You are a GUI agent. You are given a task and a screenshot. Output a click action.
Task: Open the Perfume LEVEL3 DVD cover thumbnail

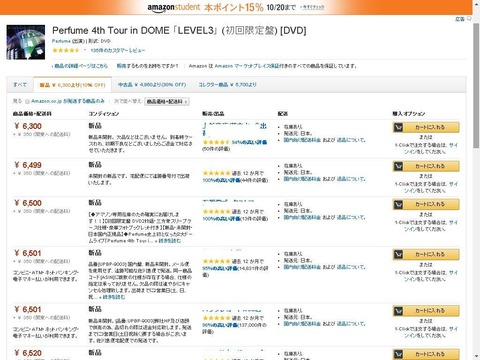point(26,42)
